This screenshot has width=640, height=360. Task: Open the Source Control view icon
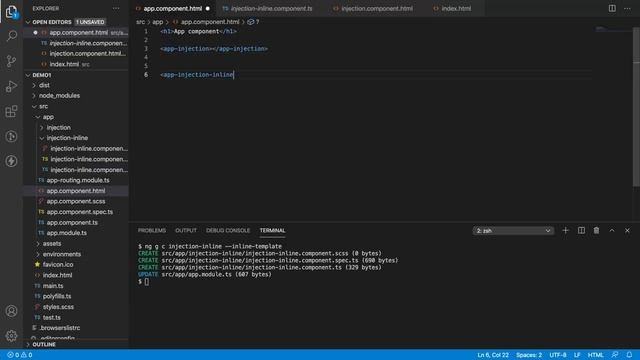(x=11, y=61)
